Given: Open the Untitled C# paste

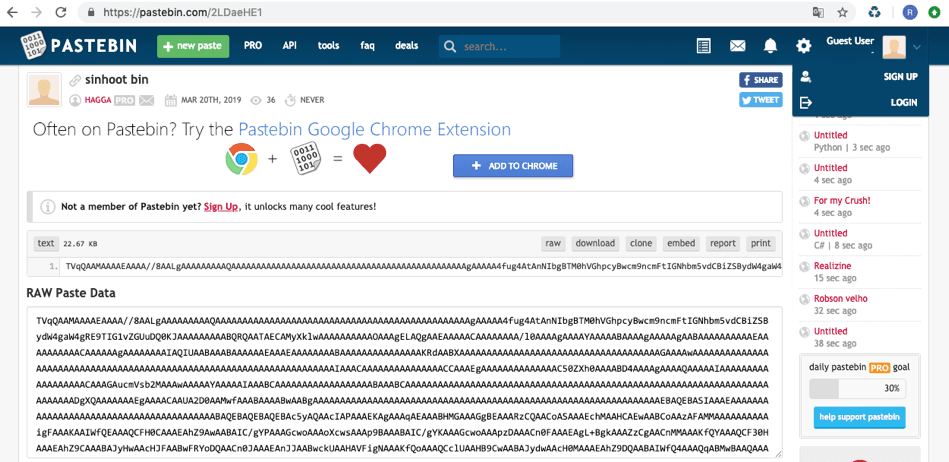Looking at the screenshot, I should pos(830,233).
